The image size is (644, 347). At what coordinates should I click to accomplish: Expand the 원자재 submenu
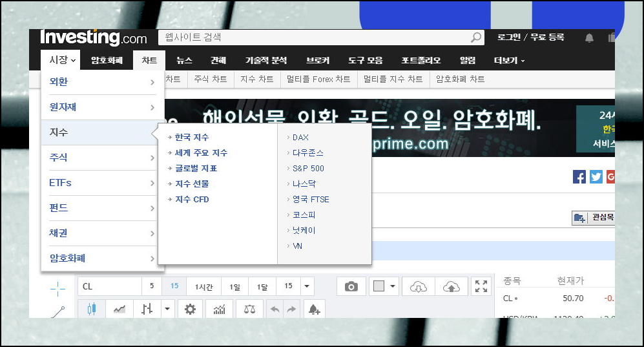(103, 107)
